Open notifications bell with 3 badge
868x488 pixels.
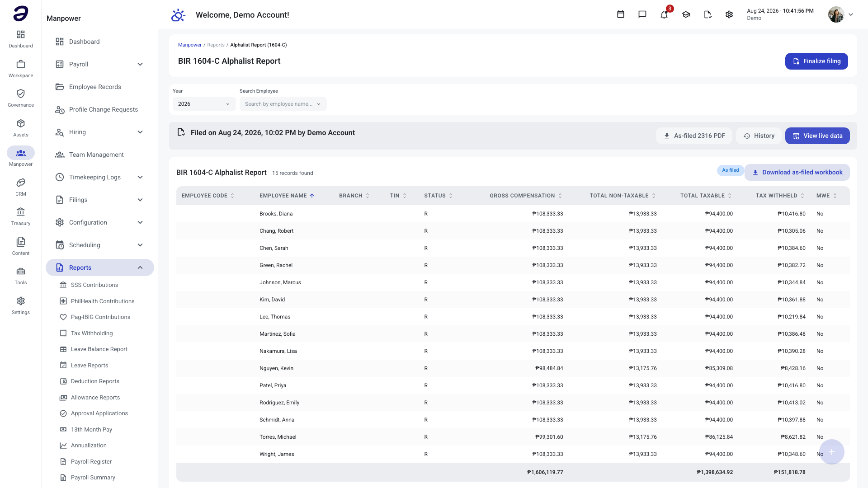[664, 14]
